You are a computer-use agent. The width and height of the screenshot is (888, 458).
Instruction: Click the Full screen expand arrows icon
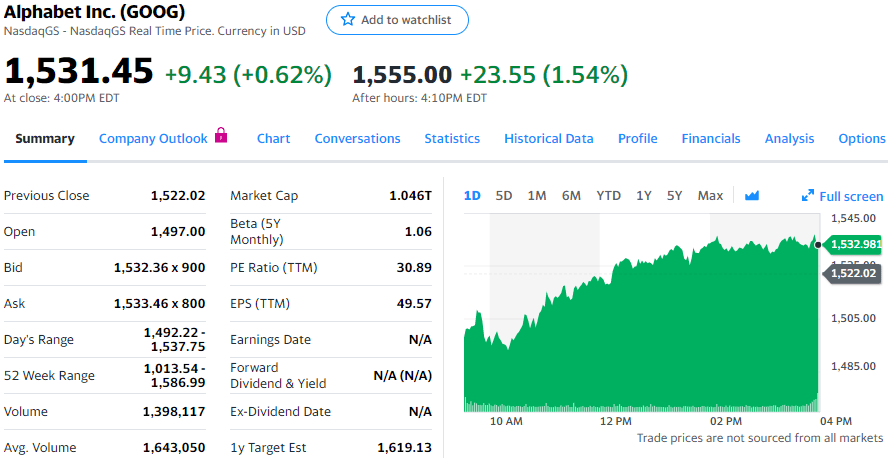808,197
